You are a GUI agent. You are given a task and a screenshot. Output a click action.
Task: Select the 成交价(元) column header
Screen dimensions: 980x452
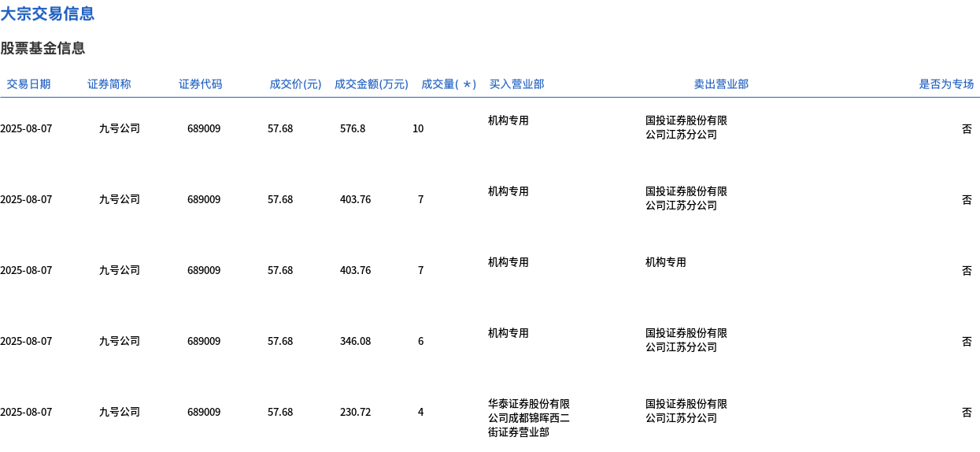click(x=295, y=84)
